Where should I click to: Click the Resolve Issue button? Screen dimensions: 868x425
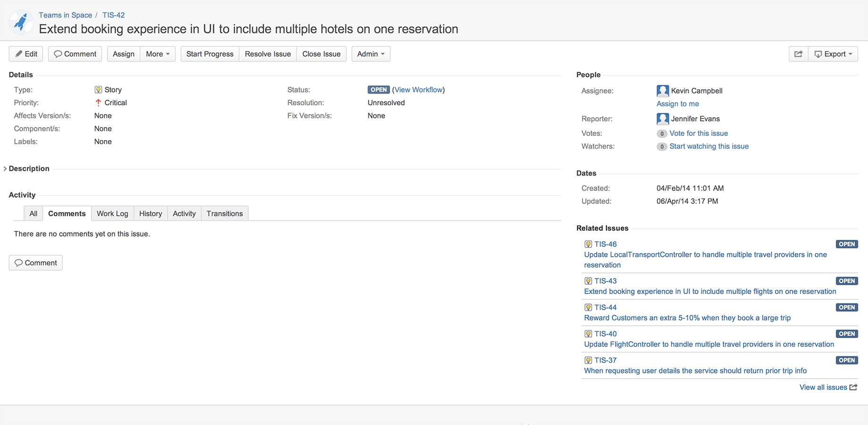267,54
